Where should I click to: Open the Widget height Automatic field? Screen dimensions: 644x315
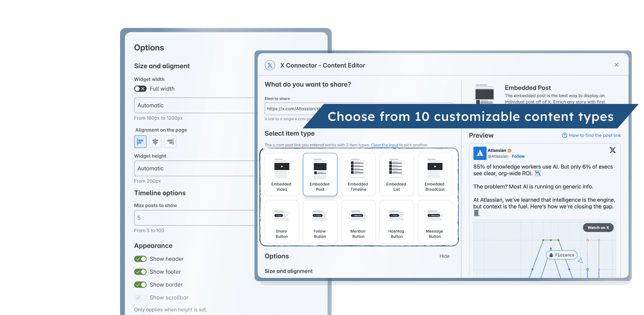tap(196, 168)
